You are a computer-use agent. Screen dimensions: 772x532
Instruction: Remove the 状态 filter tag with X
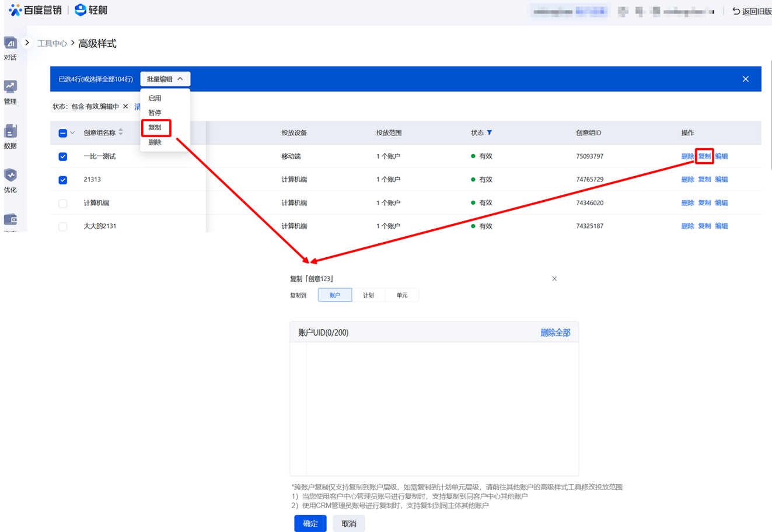125,107
